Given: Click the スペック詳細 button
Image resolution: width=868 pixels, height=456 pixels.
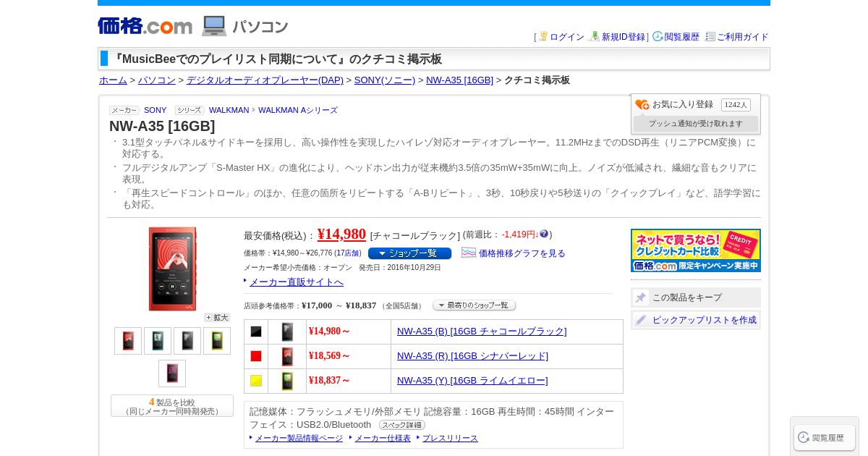Looking at the screenshot, I should [x=402, y=425].
